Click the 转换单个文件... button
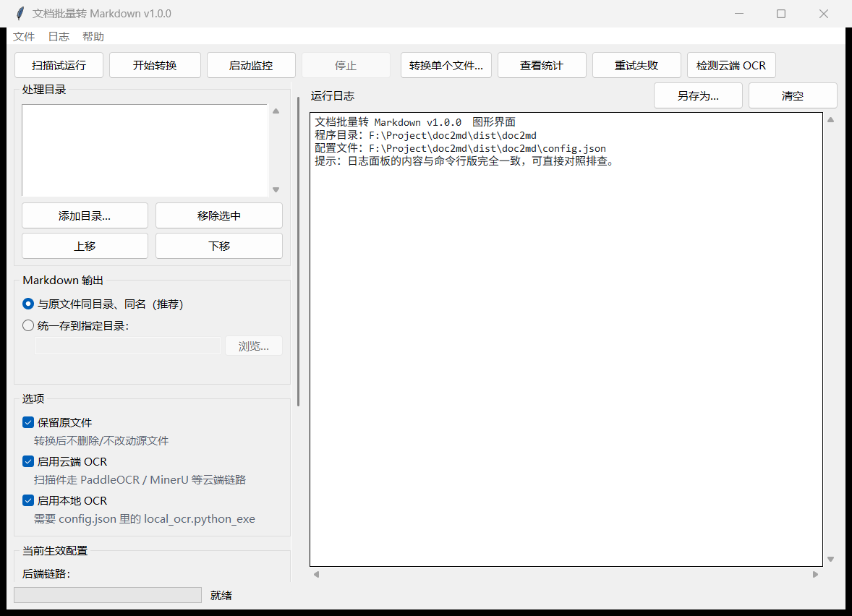This screenshot has height=616, width=852. [446, 65]
